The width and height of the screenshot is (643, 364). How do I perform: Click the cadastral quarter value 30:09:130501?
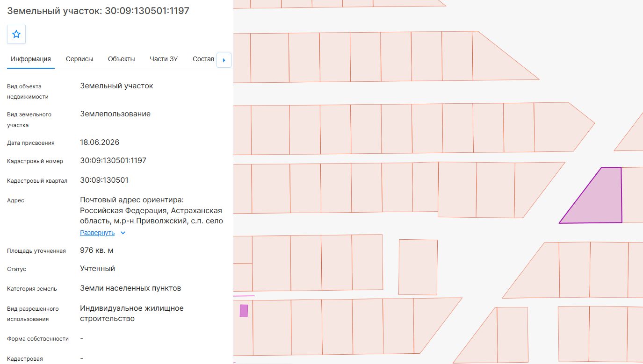pyautogui.click(x=104, y=180)
